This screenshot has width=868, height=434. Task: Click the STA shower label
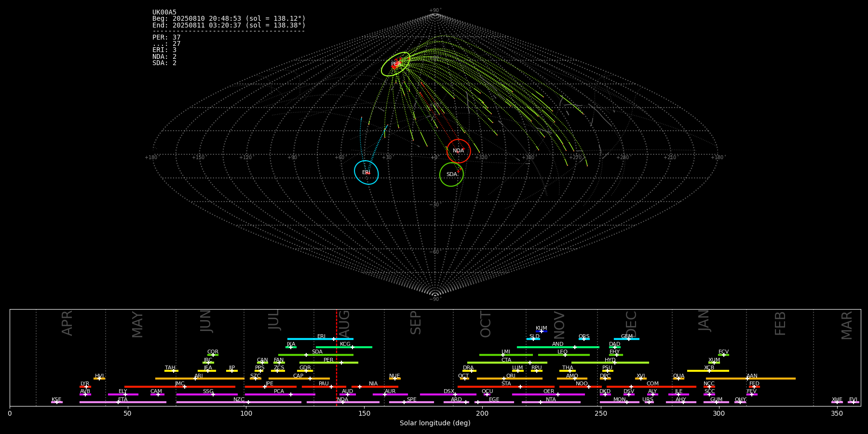[506, 384]
